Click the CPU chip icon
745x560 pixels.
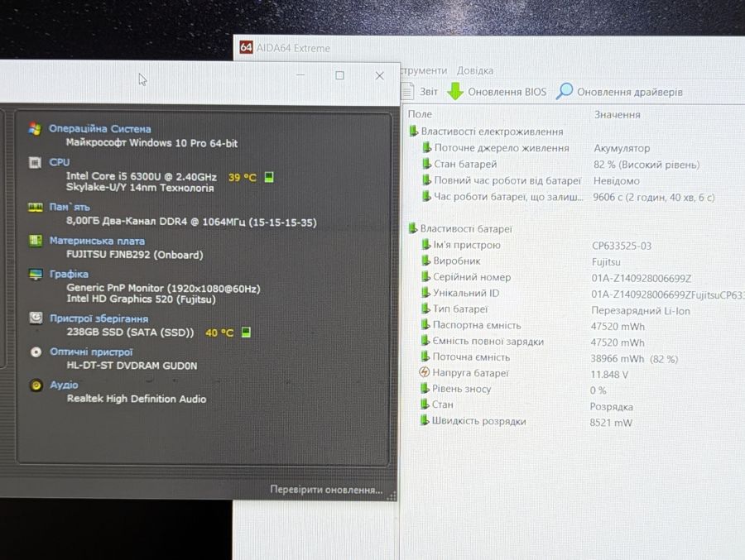click(x=35, y=162)
